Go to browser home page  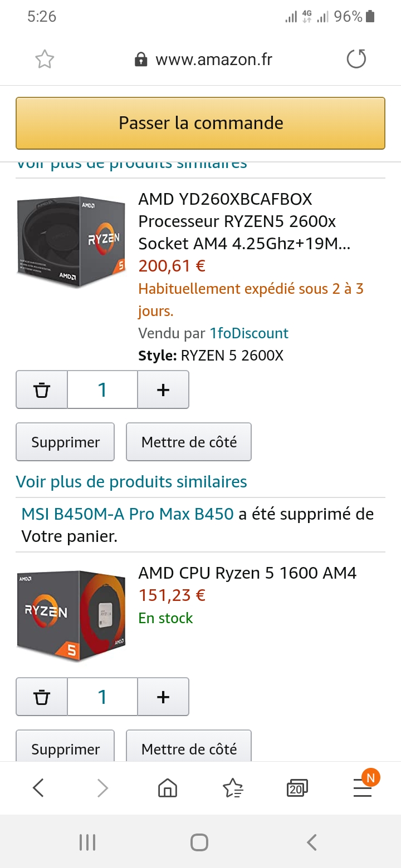click(x=168, y=787)
